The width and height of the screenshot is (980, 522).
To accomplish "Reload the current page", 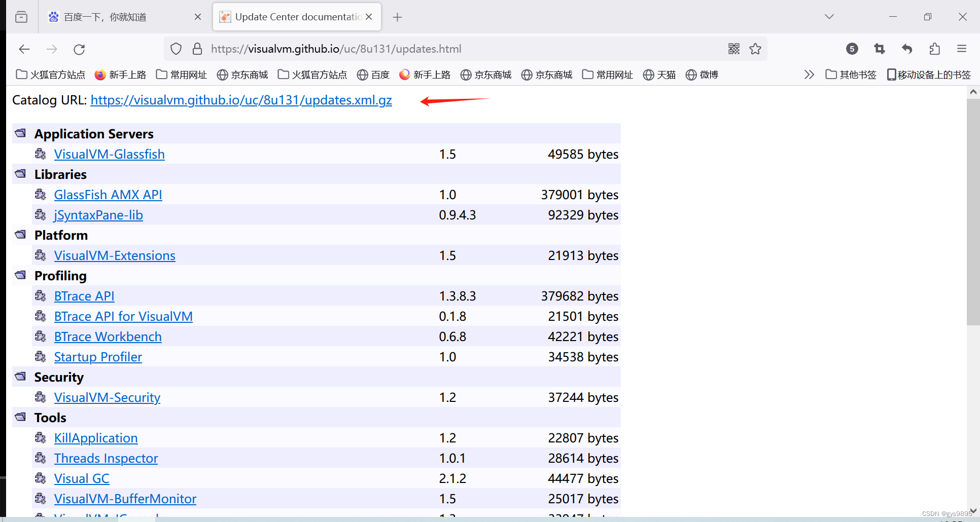I will click(79, 49).
